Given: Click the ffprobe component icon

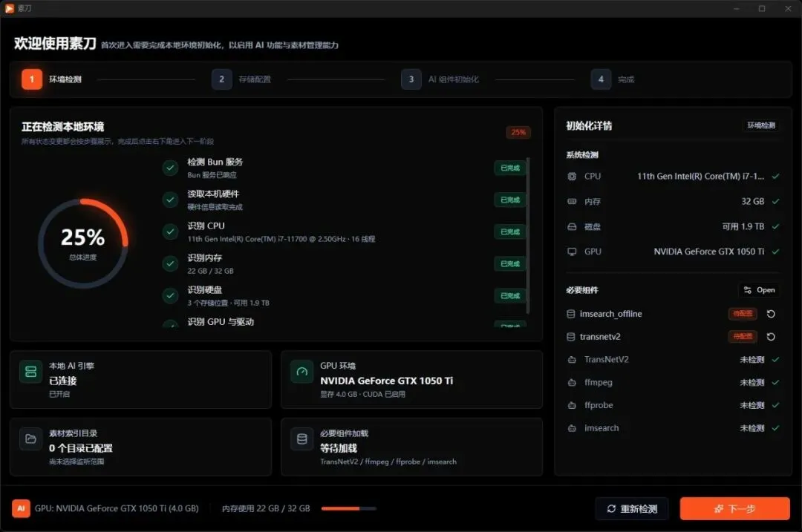Looking at the screenshot, I should tap(572, 405).
